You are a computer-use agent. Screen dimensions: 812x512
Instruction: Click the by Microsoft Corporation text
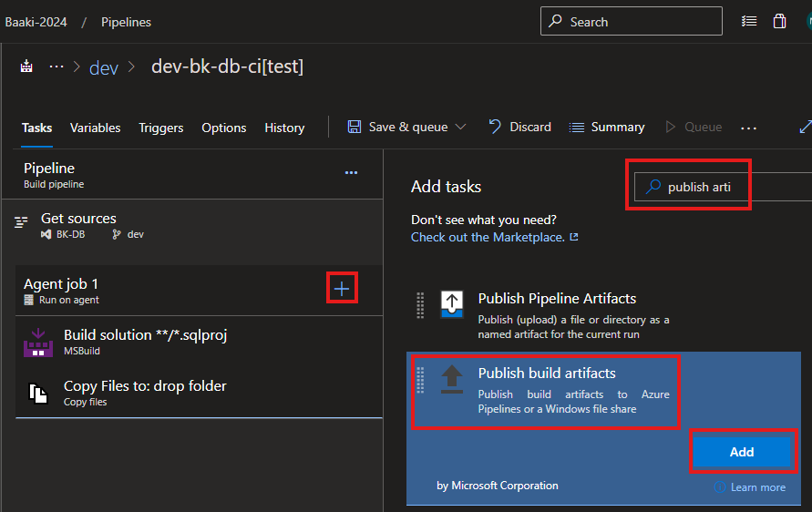point(498,486)
